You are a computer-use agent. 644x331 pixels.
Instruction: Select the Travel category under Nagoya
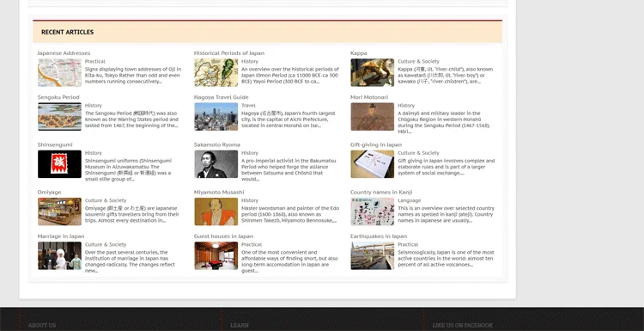248,105
